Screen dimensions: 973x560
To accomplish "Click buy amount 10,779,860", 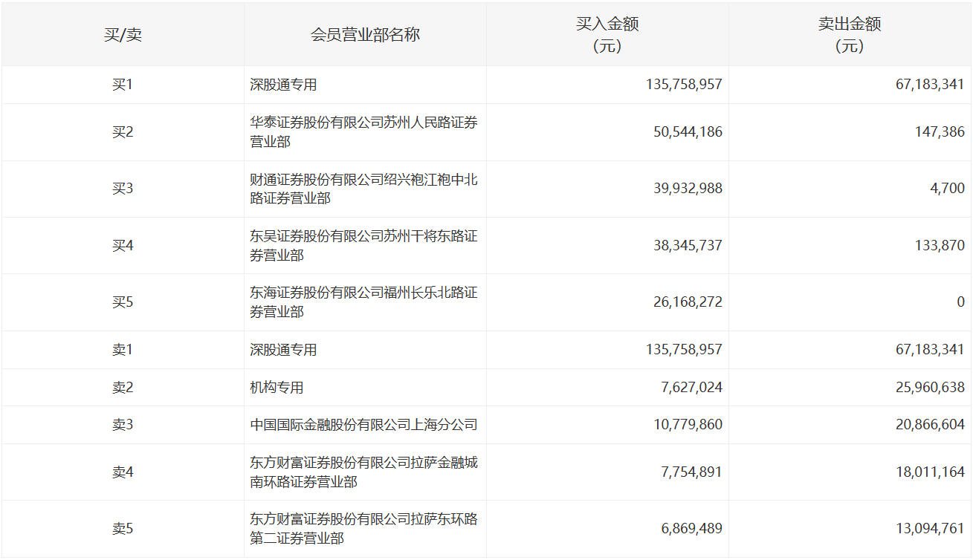I will pos(688,425).
